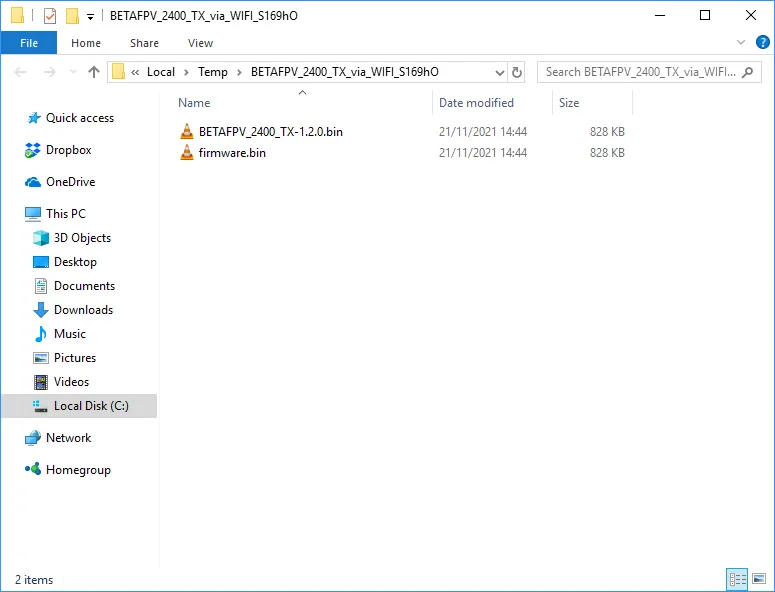Click the 2 items status bar text

point(34,580)
